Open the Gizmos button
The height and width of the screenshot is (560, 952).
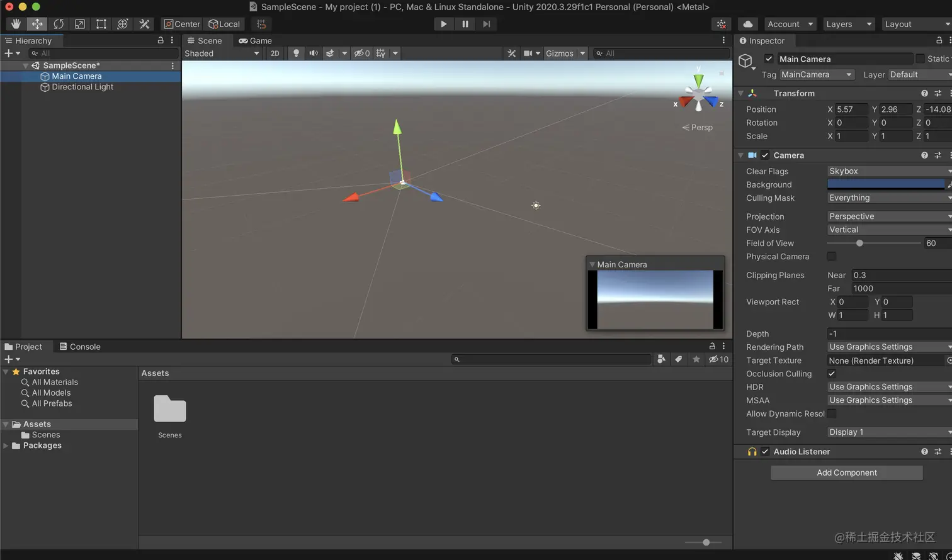[x=560, y=53]
